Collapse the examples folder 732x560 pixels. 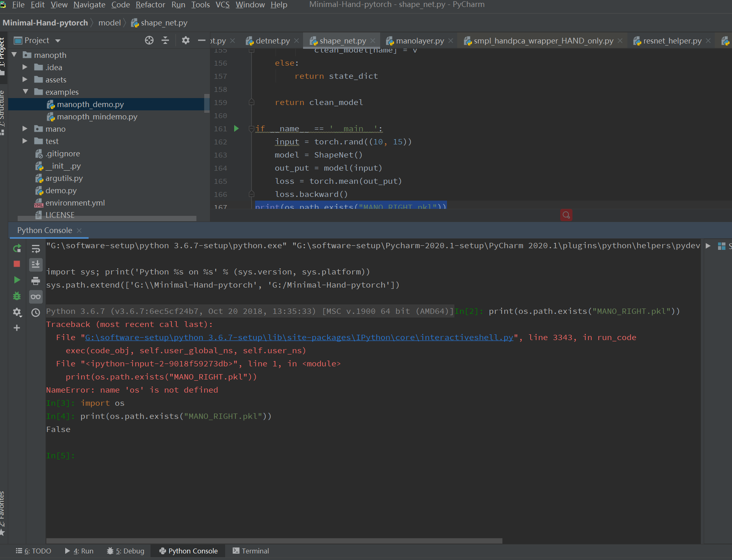[25, 91]
